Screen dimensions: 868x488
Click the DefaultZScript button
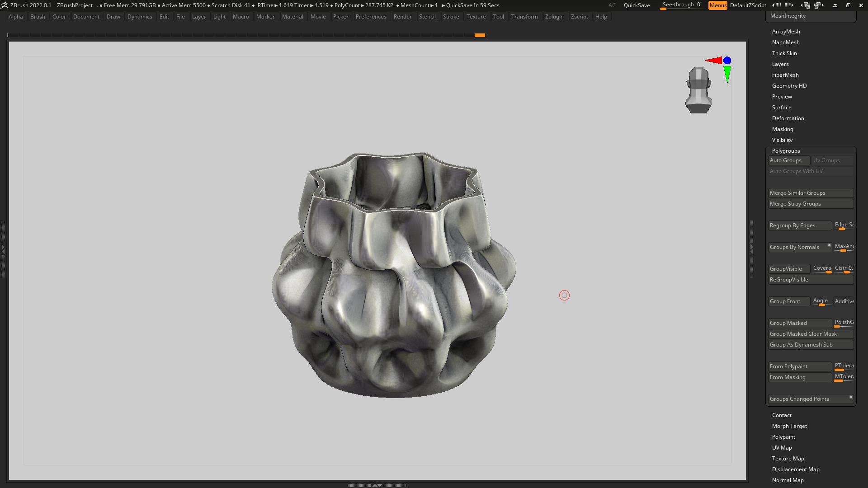tap(748, 5)
